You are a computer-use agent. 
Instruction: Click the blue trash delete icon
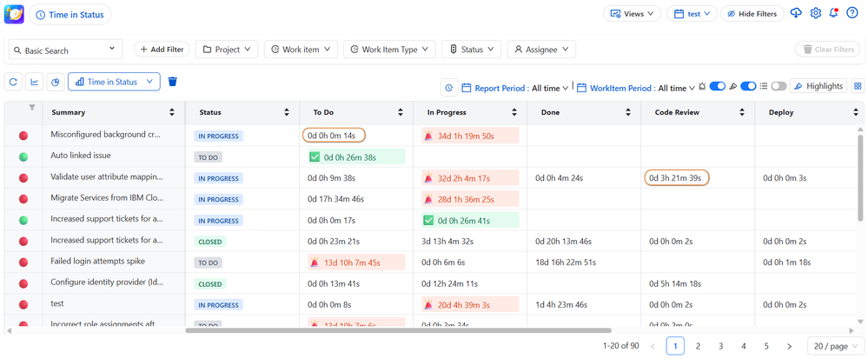(x=173, y=82)
